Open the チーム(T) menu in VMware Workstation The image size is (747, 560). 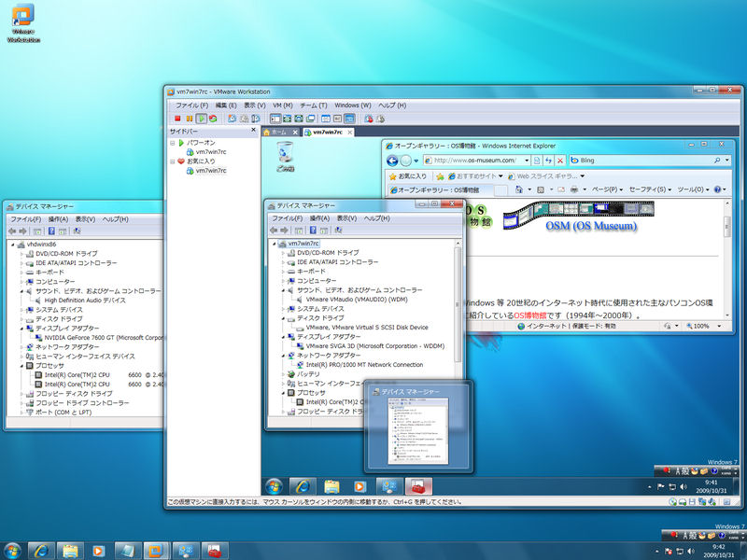pyautogui.click(x=313, y=105)
